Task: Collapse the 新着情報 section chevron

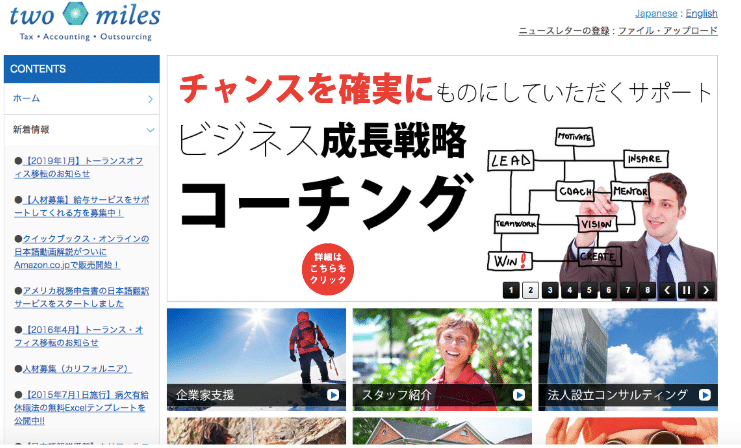Action: [150, 130]
